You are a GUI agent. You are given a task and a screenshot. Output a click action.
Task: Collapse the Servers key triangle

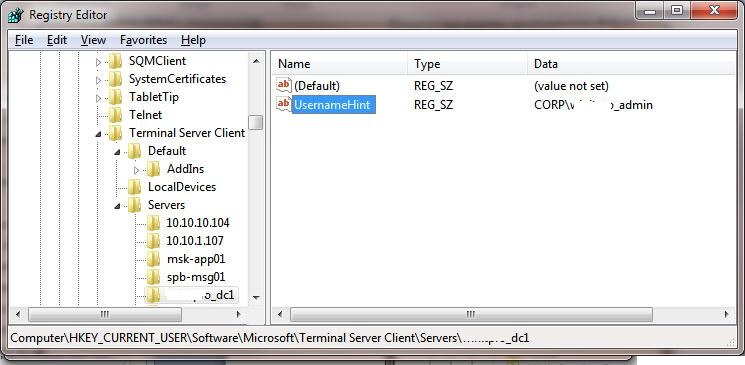click(117, 206)
